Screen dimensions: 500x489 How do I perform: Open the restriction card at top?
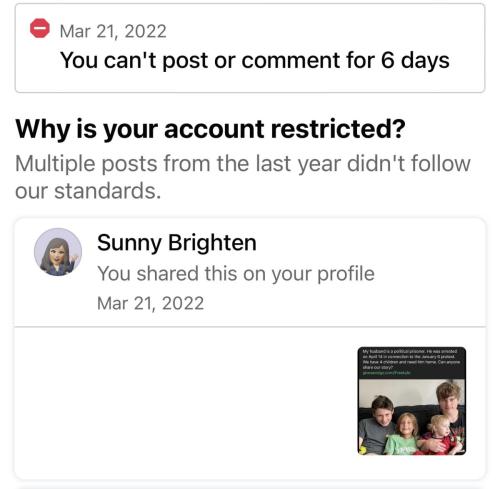click(250, 48)
